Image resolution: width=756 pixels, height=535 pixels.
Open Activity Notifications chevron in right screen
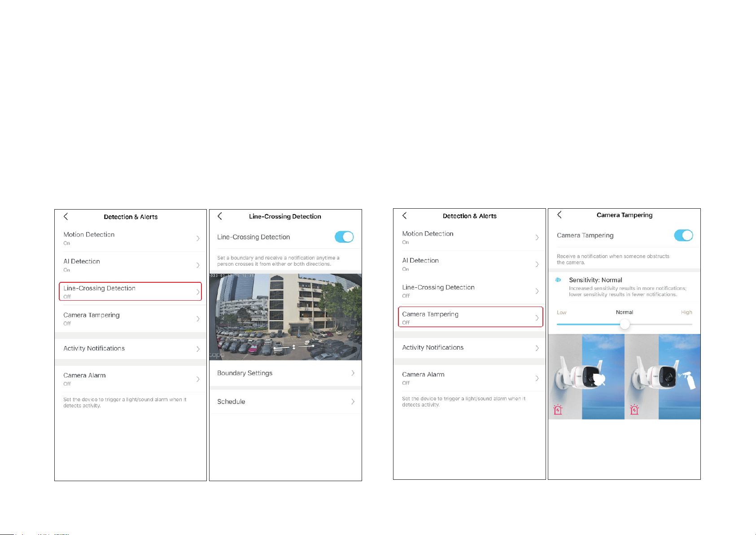coord(537,348)
